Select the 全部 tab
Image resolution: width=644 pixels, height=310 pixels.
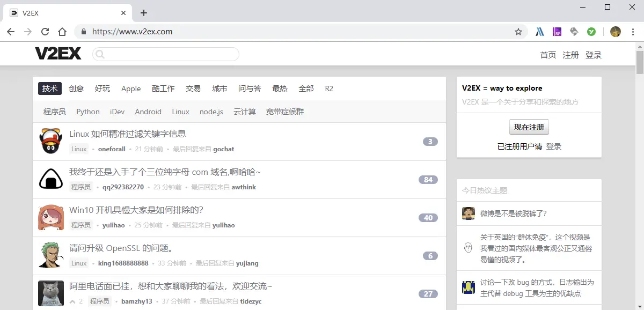306,88
